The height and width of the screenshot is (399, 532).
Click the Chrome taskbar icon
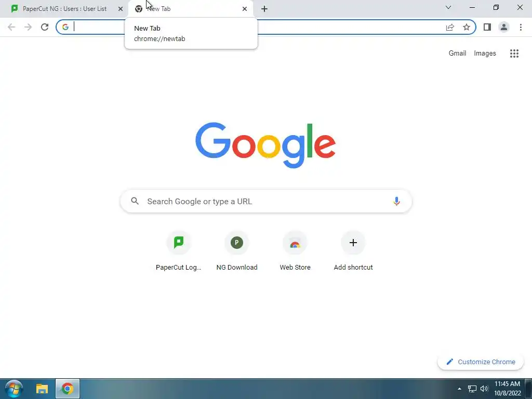click(x=68, y=389)
